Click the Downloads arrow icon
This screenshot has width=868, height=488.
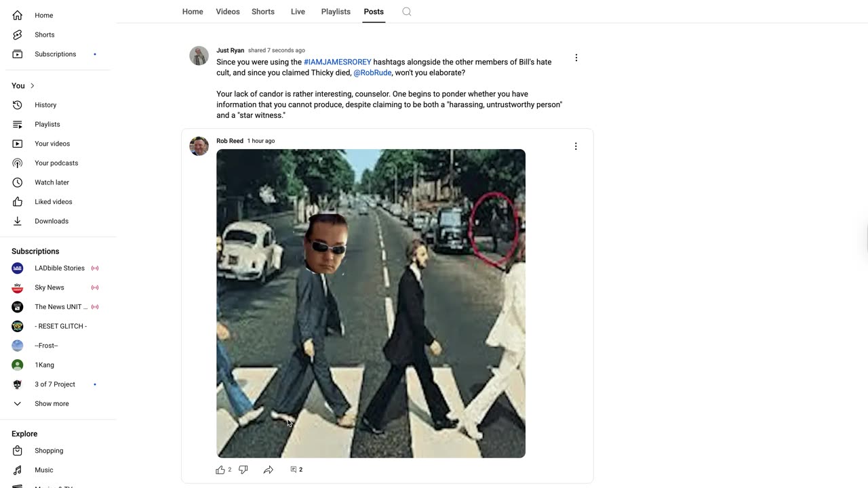click(x=18, y=221)
